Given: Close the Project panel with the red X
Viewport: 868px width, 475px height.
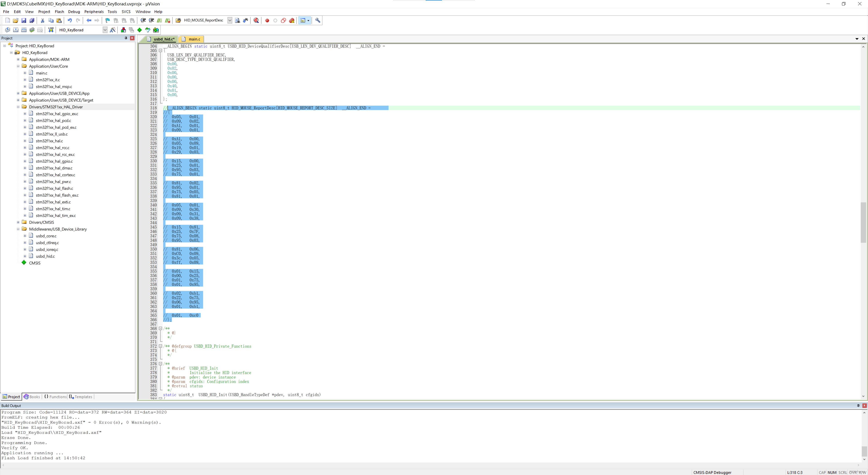Looking at the screenshot, I should [x=132, y=38].
